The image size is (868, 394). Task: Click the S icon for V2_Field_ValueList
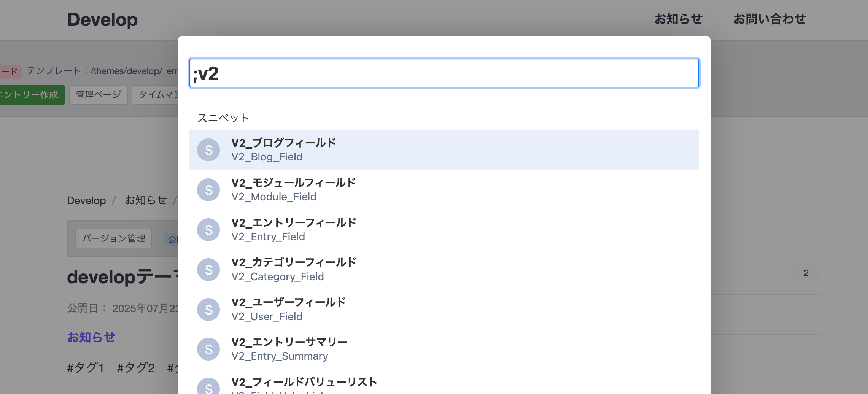tap(208, 388)
